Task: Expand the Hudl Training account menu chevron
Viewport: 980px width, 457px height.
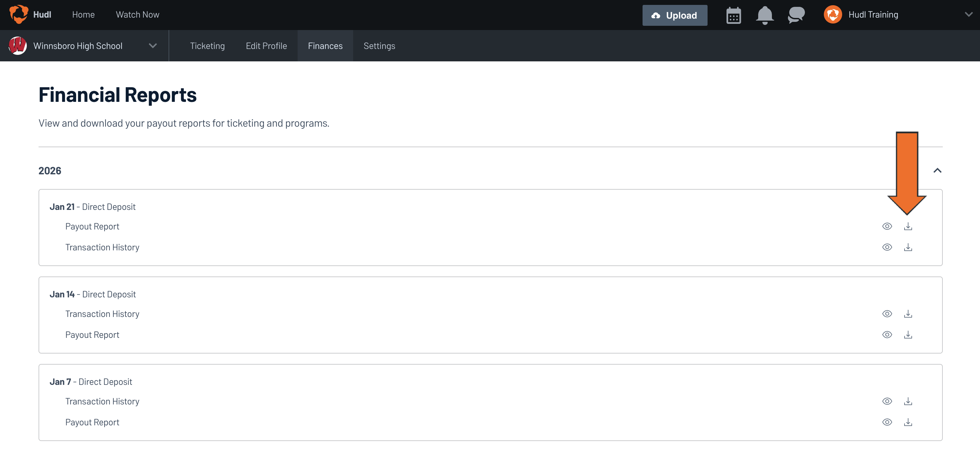Action: pyautogui.click(x=968, y=14)
